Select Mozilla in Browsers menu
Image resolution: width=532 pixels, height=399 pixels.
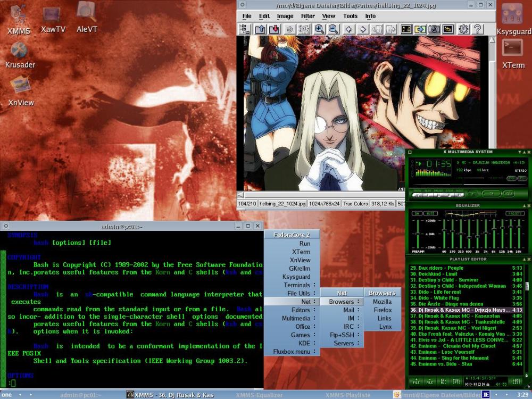[x=383, y=302]
